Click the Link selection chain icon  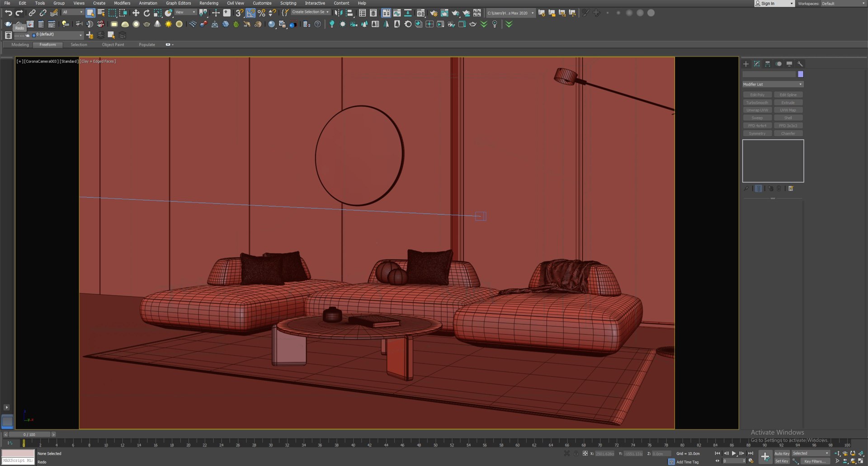(32, 13)
